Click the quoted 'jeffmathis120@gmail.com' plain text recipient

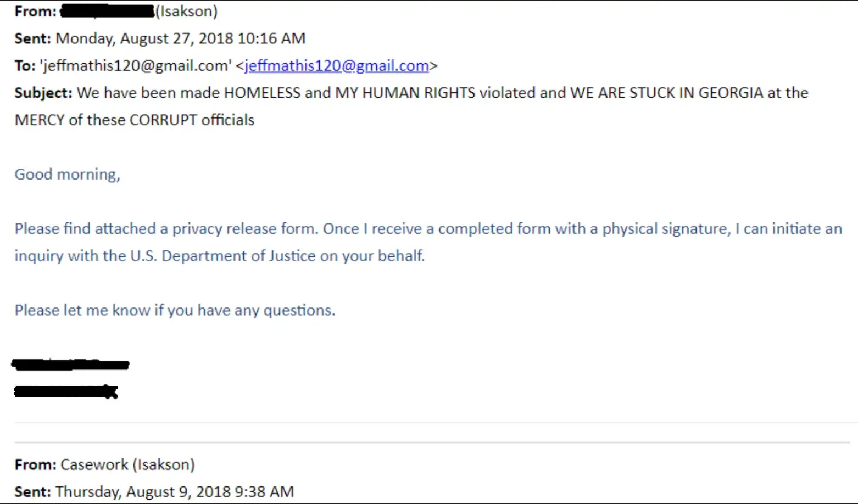pos(135,66)
